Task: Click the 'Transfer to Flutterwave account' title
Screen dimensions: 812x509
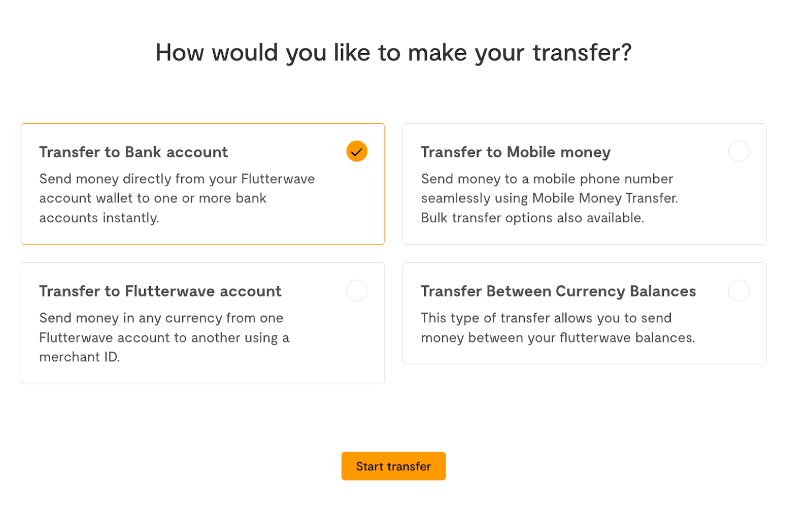Action: pyautogui.click(x=160, y=291)
